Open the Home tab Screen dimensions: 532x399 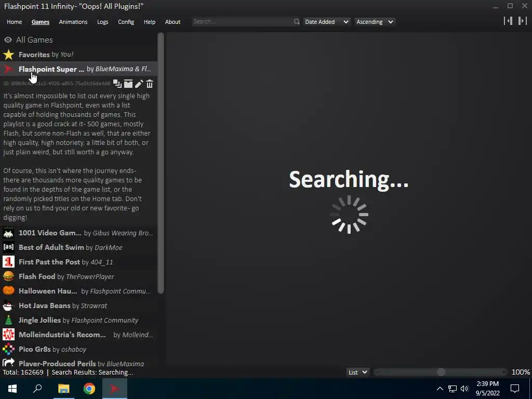click(x=14, y=22)
